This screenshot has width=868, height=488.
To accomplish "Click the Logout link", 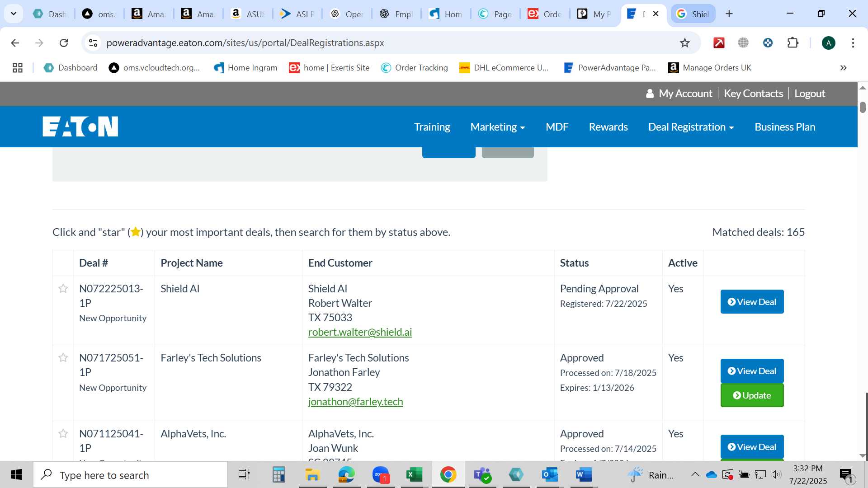I will point(810,94).
